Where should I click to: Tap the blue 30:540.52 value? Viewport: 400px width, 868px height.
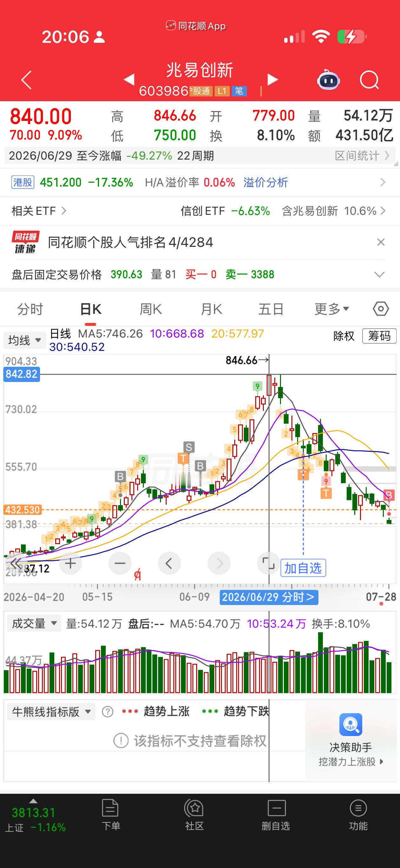pos(77,347)
